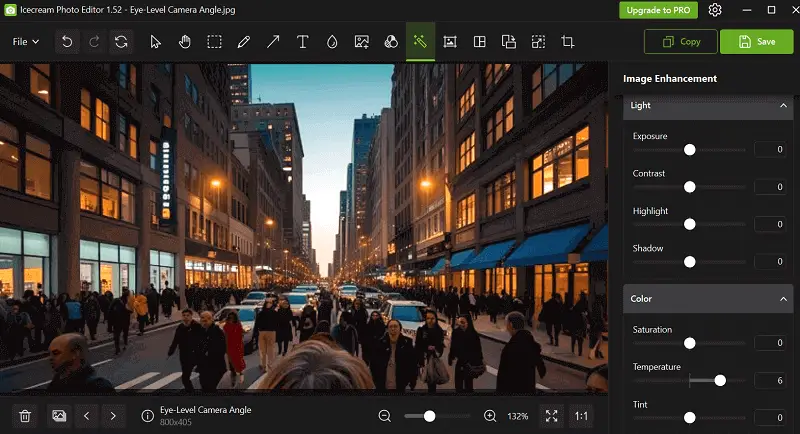
Task: Click the Contrast slider handle
Action: pos(689,187)
